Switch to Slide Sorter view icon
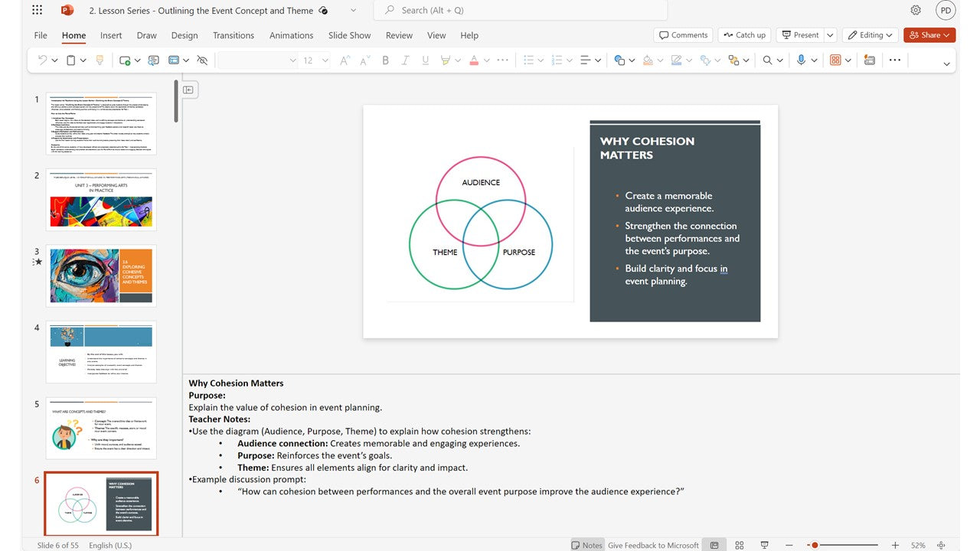The image size is (980, 551). click(739, 545)
